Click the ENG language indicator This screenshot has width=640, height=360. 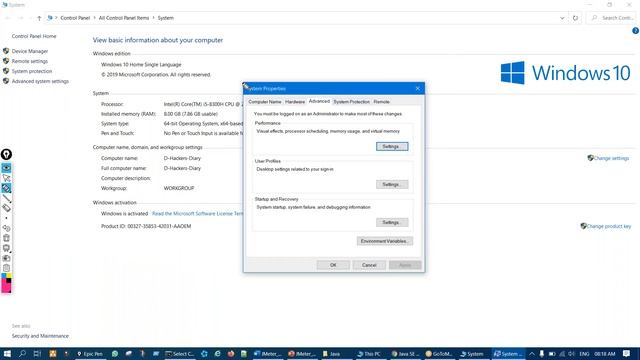584,354
